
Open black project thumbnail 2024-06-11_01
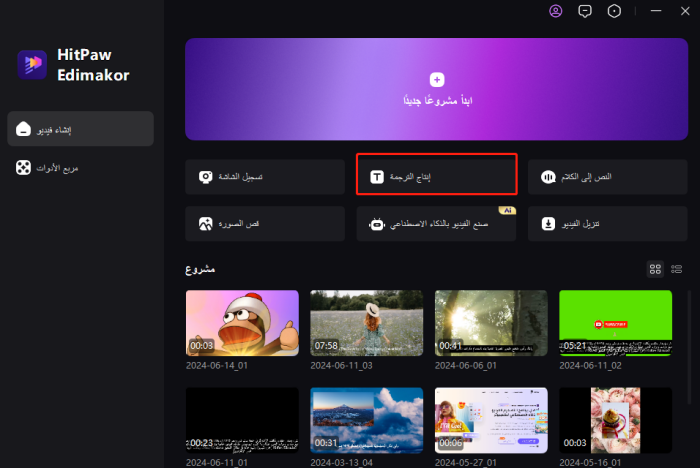(242, 420)
